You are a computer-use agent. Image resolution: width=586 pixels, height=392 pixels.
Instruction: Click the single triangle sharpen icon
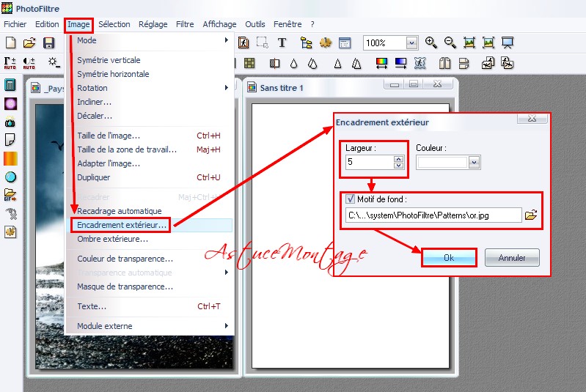337,64
